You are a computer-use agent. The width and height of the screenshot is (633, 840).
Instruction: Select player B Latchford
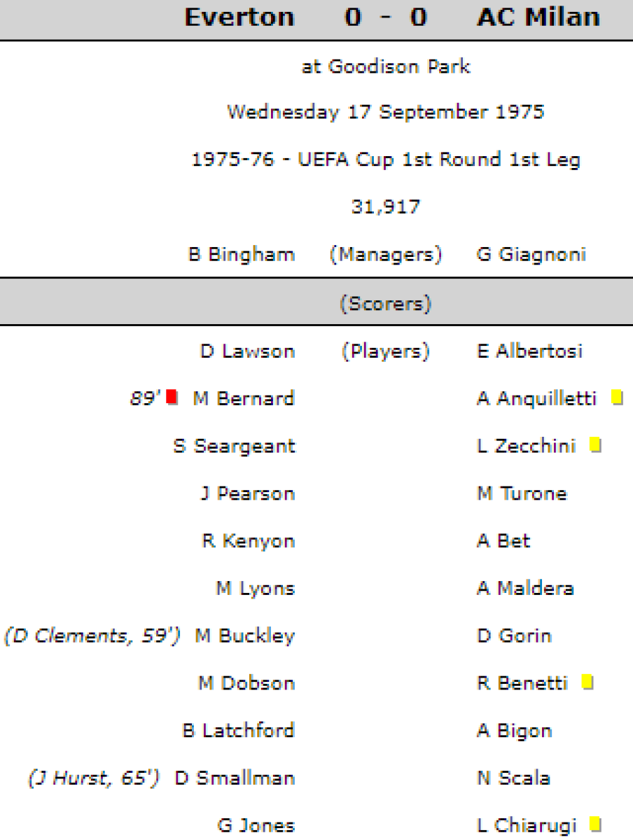coord(238,731)
